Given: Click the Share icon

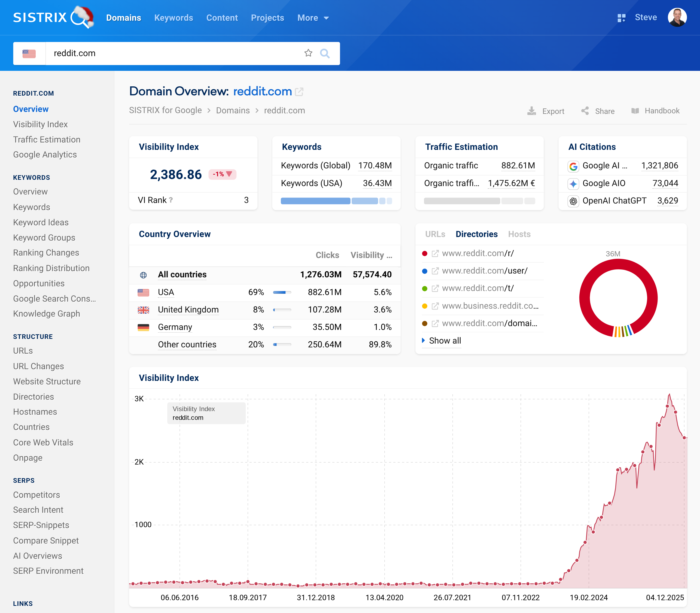Looking at the screenshot, I should [585, 111].
